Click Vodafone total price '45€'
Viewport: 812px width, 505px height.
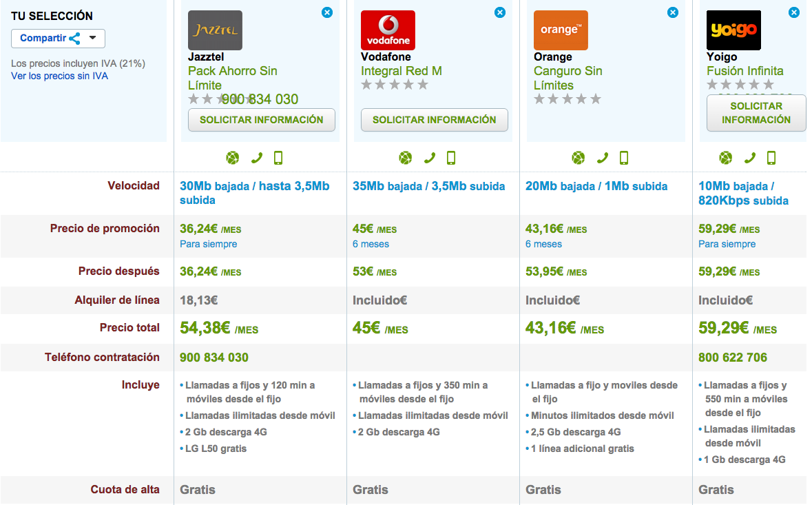[x=366, y=328]
